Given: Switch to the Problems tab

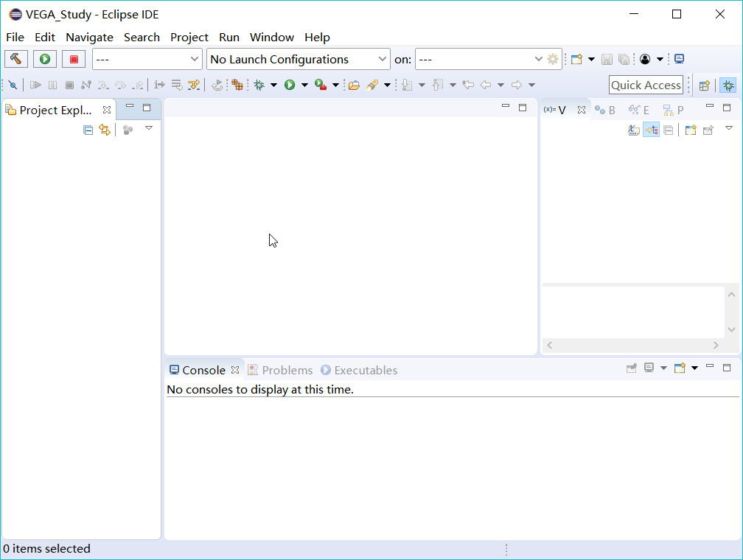Looking at the screenshot, I should coord(281,370).
